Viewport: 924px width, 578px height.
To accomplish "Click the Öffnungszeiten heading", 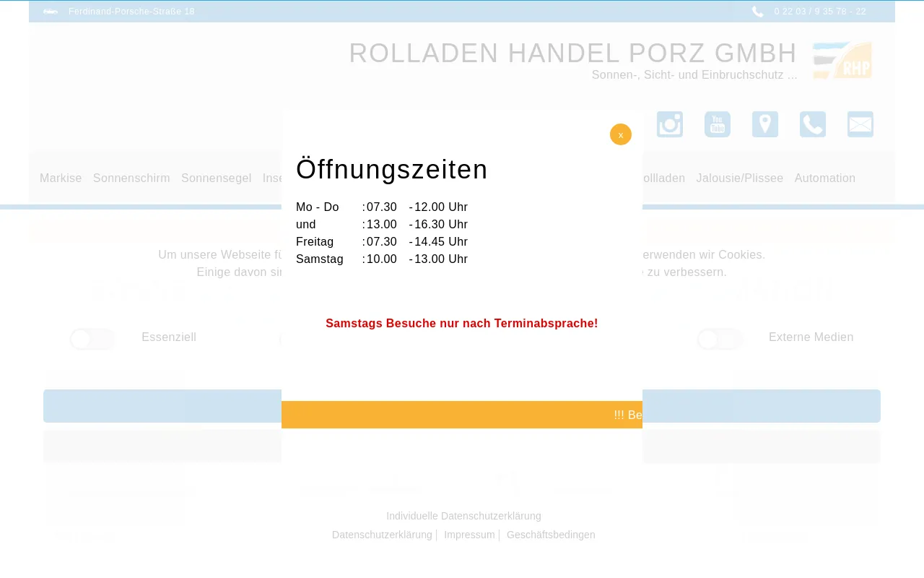I will (392, 169).
